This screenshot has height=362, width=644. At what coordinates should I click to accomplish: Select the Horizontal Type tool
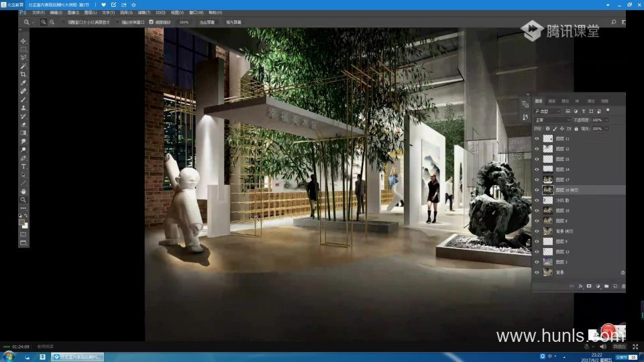(23, 167)
